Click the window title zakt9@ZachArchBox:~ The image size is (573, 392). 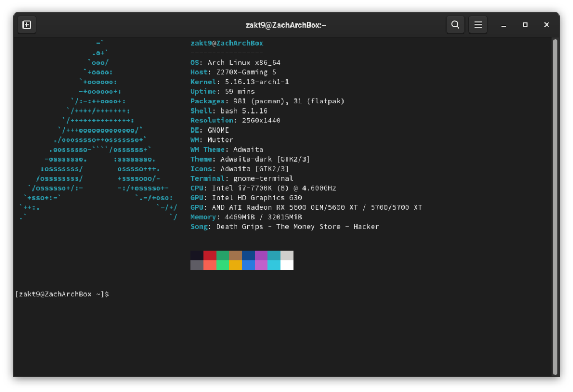coord(286,25)
